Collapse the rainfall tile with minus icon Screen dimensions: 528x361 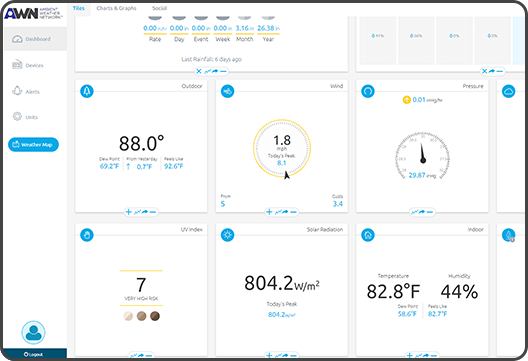[223, 71]
